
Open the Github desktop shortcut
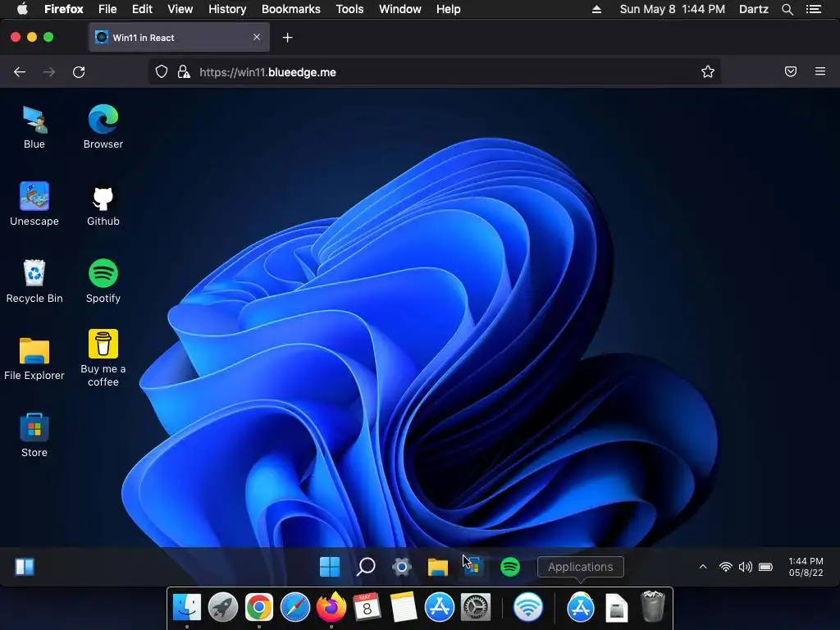coord(103,204)
